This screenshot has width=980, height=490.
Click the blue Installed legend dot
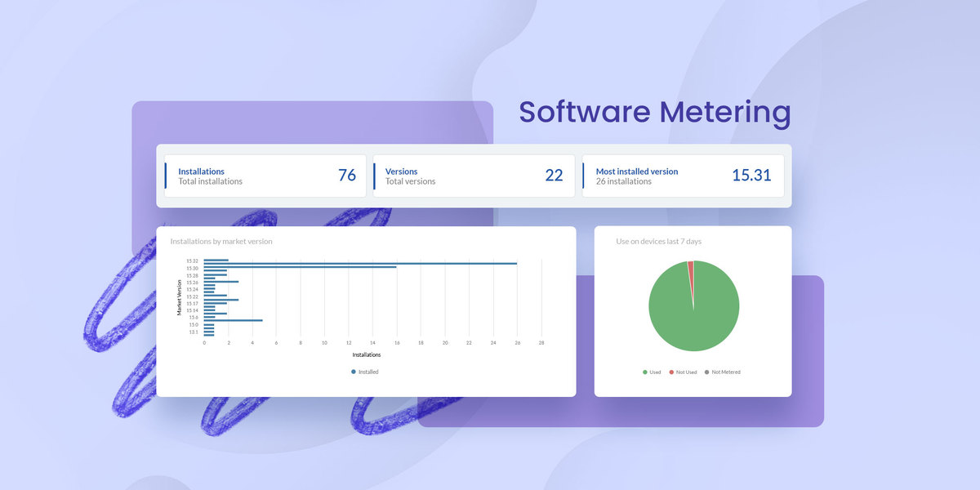point(354,372)
